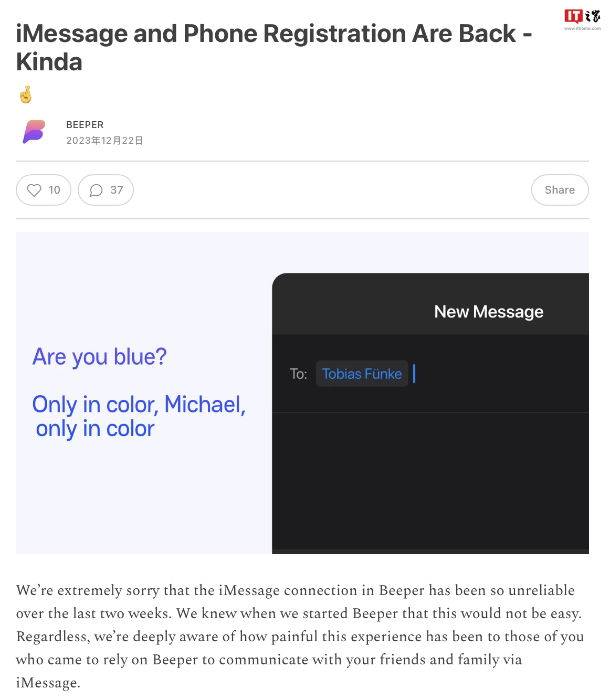Select the Tobias Fünke recipient chip
Screen dimensions: 610x700
[362, 374]
